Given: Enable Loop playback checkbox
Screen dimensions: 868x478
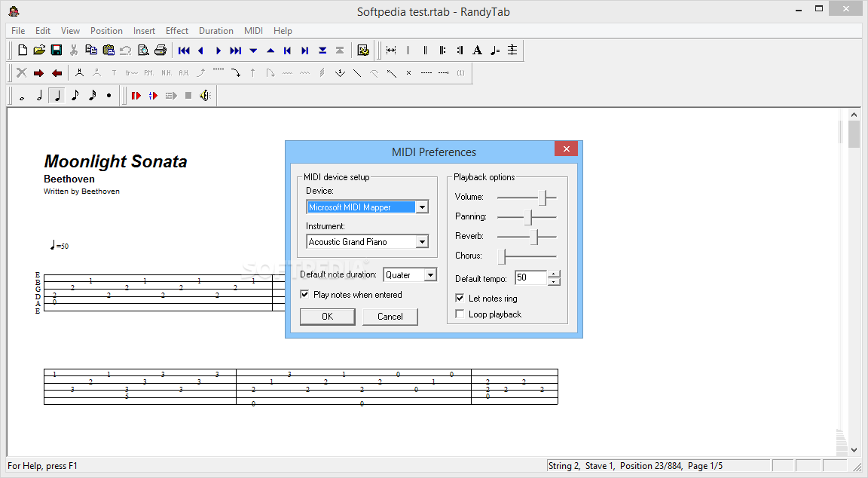Looking at the screenshot, I should point(460,314).
